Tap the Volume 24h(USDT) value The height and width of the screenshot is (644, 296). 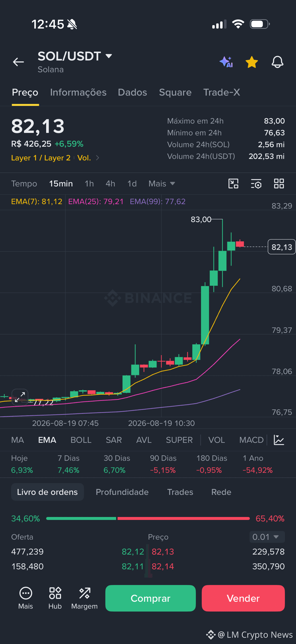267,156
